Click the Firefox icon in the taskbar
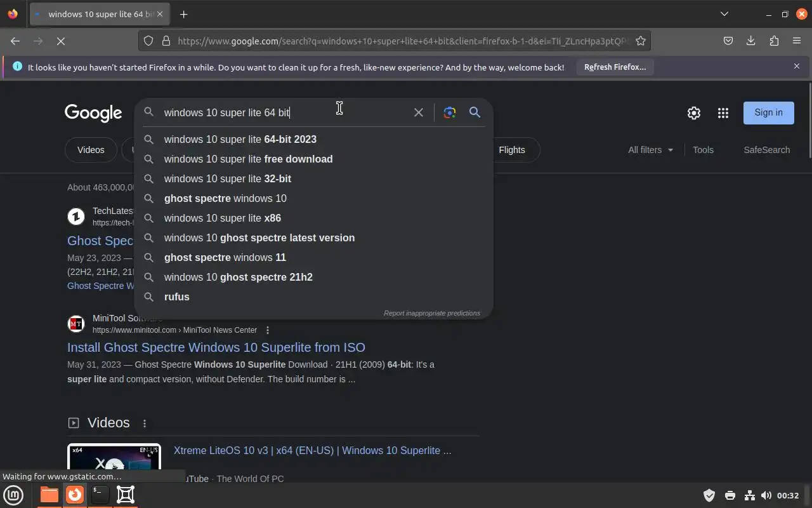 pos(75,495)
